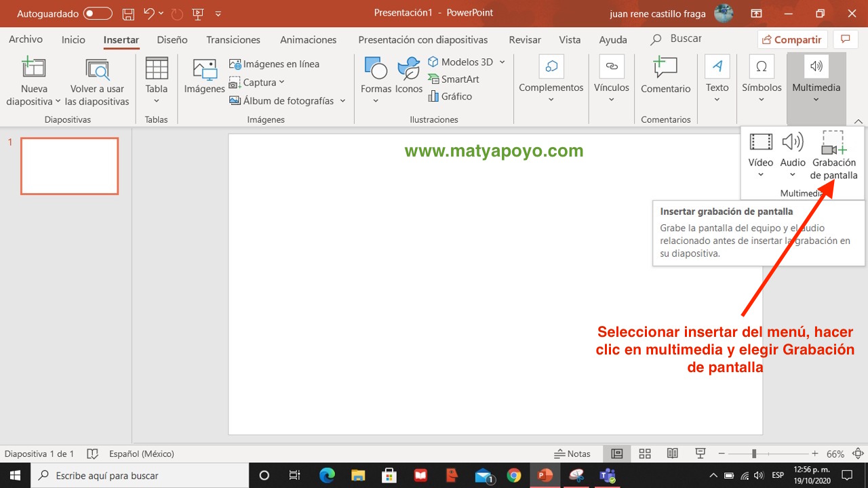Click the Save (floppy disk) icon

[128, 14]
